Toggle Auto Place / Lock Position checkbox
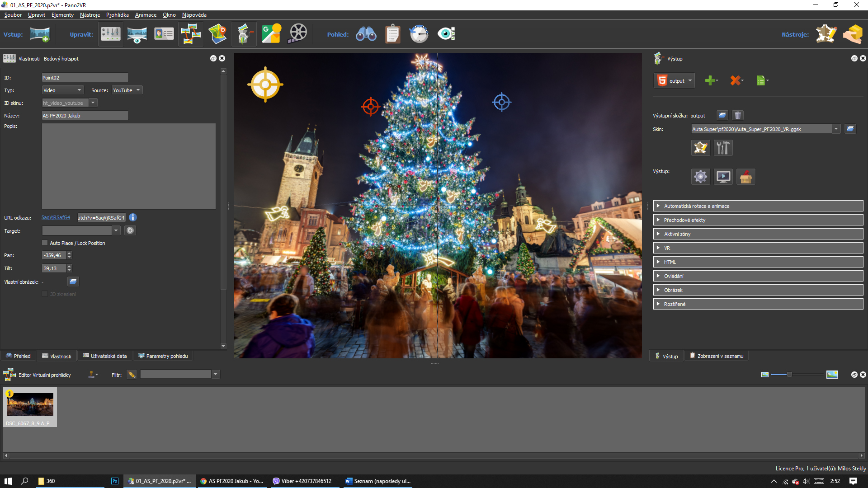 pyautogui.click(x=45, y=243)
